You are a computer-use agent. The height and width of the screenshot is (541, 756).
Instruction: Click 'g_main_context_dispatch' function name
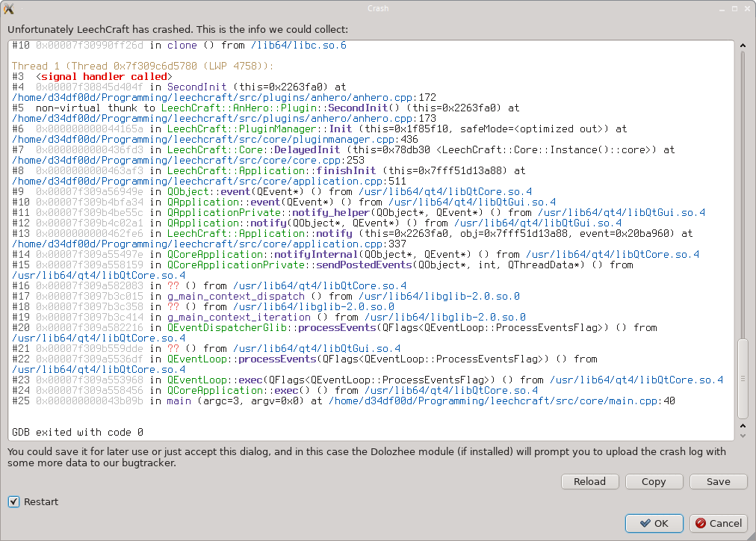[x=236, y=297]
